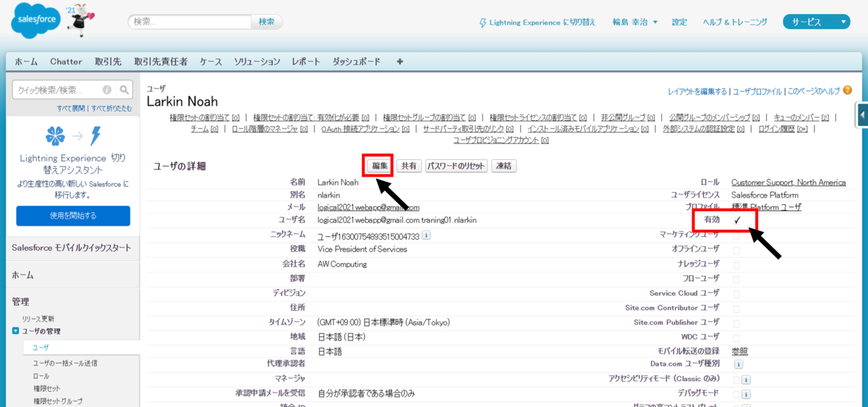The image size is (868, 407).
Task: Toggle the Service Cloud ユーザ checkbox
Action: tap(736, 293)
